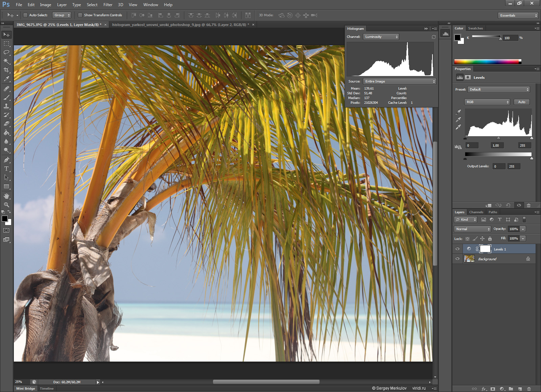Select the Eyedropper tool in toolbox
This screenshot has width=541, height=392.
tap(6, 79)
